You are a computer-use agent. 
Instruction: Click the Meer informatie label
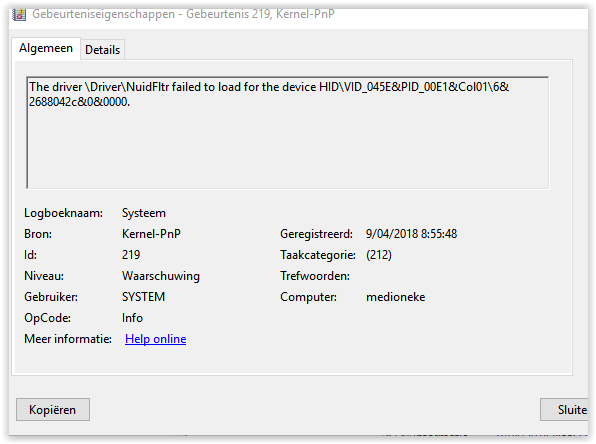pyautogui.click(x=68, y=339)
